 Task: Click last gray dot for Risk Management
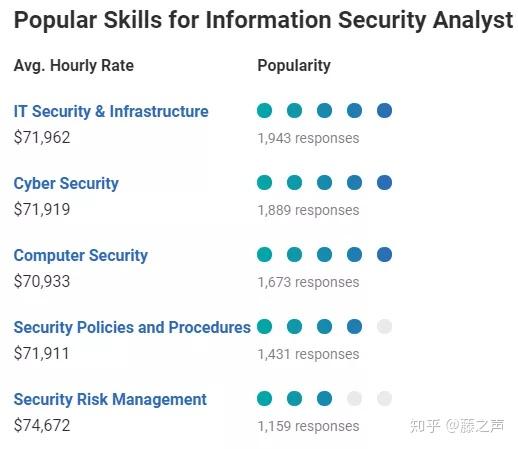[x=384, y=399]
